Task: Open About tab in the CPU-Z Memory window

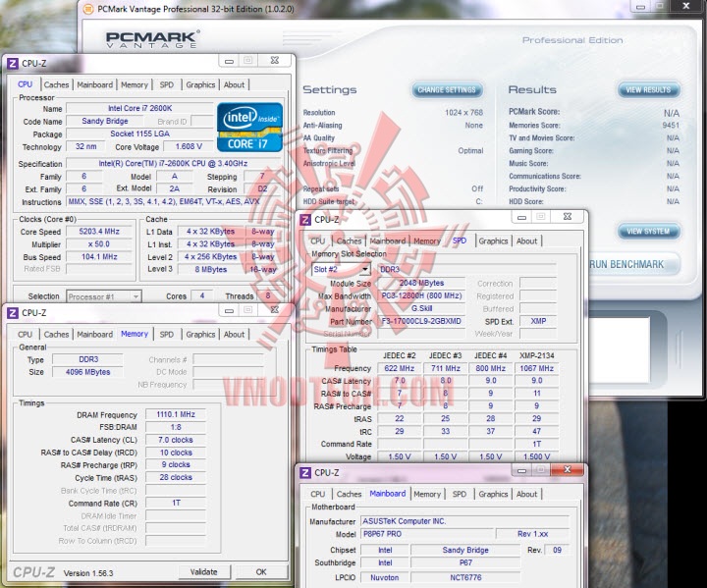Action: click(x=234, y=335)
